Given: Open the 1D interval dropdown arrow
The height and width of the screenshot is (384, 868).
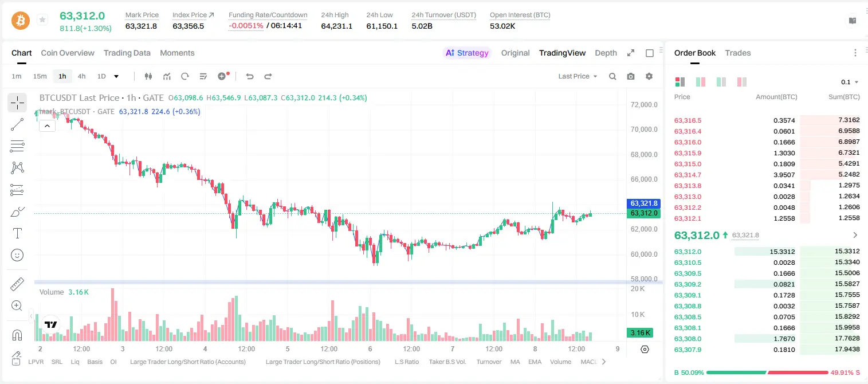Looking at the screenshot, I should pos(116,76).
